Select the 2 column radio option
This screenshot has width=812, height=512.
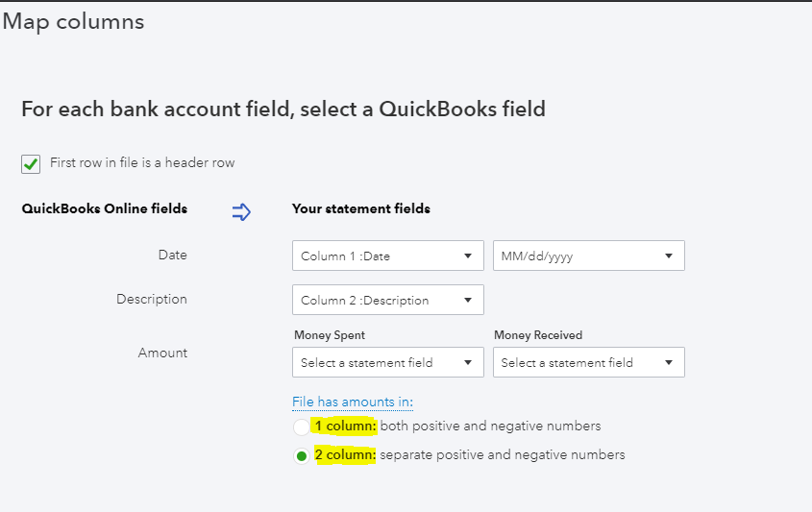(303, 456)
